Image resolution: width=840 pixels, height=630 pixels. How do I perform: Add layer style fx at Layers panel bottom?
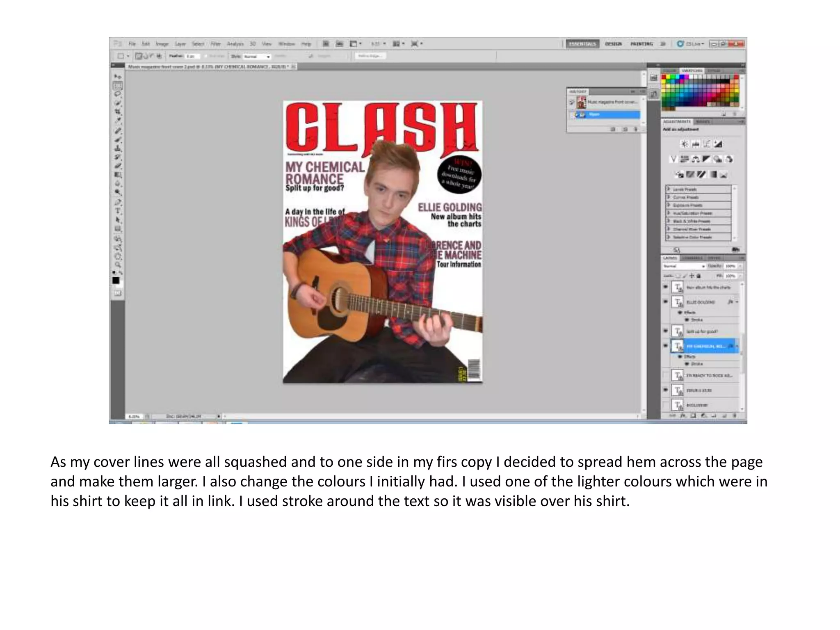pyautogui.click(x=683, y=416)
